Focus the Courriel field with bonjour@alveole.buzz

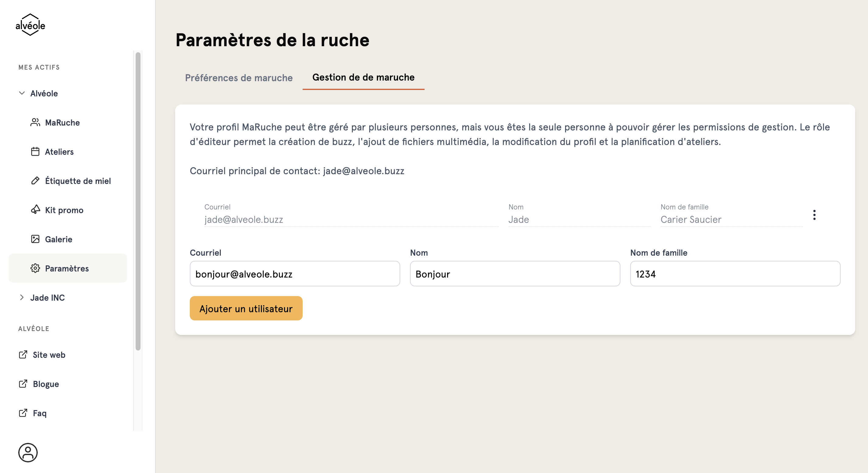(x=295, y=274)
